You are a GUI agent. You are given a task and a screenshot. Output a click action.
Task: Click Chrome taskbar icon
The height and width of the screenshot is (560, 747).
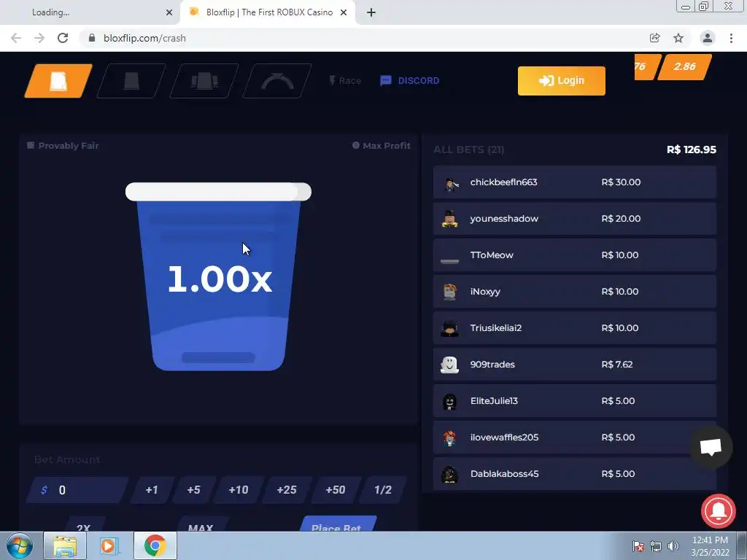pos(155,545)
